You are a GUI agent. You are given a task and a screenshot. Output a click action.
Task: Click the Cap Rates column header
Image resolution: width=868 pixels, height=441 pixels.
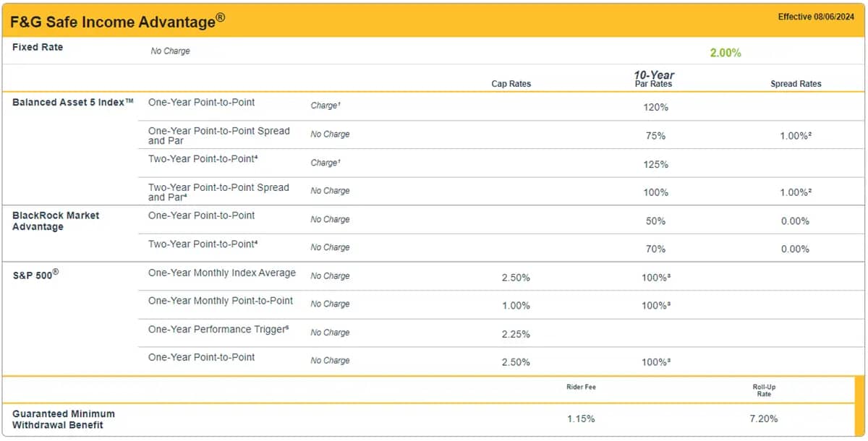tap(511, 84)
